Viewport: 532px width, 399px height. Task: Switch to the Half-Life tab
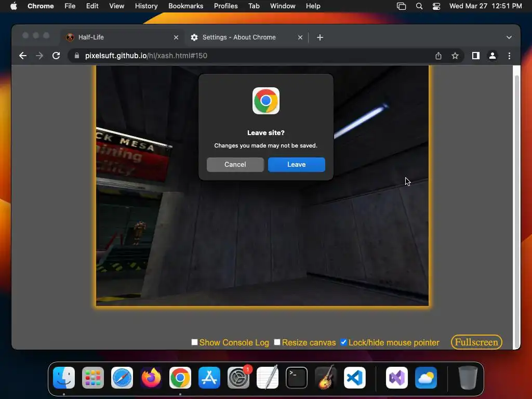[122, 37]
